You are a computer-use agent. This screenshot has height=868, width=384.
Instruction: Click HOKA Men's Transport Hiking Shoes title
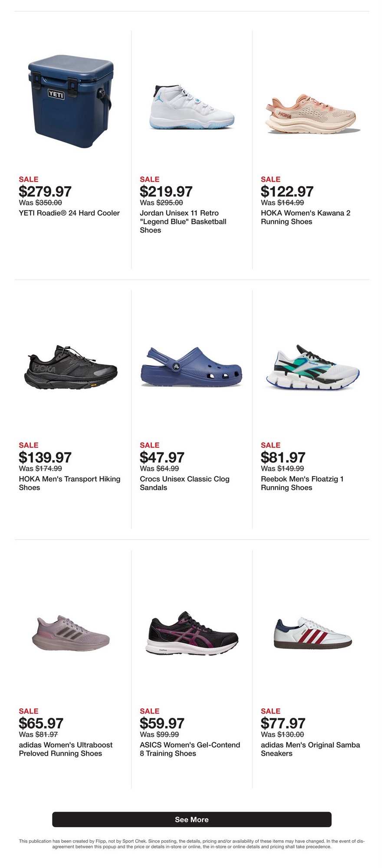[69, 483]
